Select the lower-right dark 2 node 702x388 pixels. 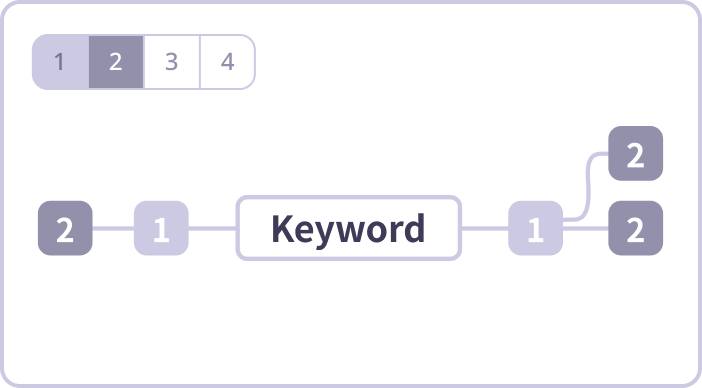[636, 228]
